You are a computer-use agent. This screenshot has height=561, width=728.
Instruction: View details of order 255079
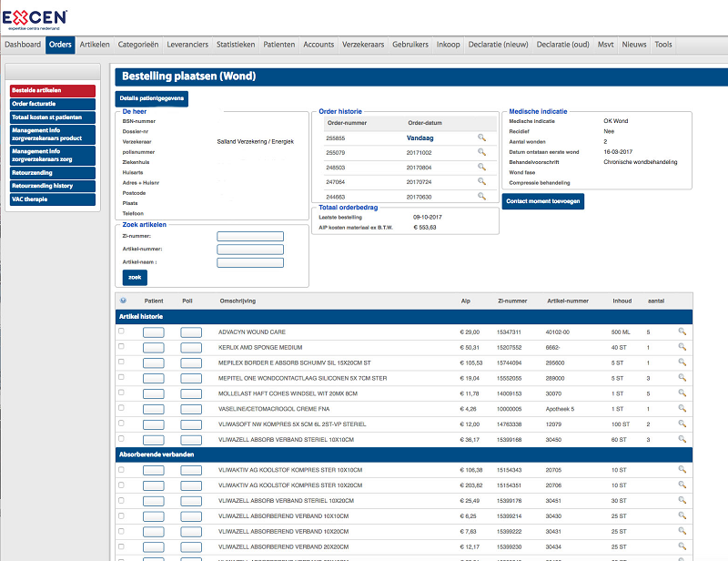(482, 152)
